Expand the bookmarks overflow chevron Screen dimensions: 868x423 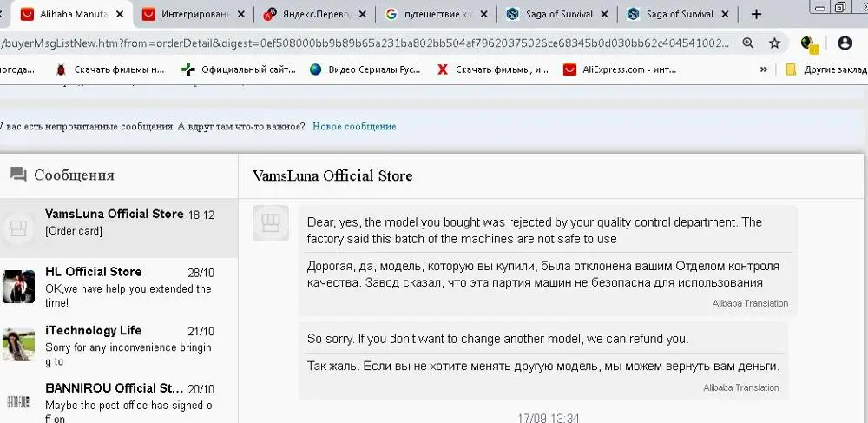764,69
